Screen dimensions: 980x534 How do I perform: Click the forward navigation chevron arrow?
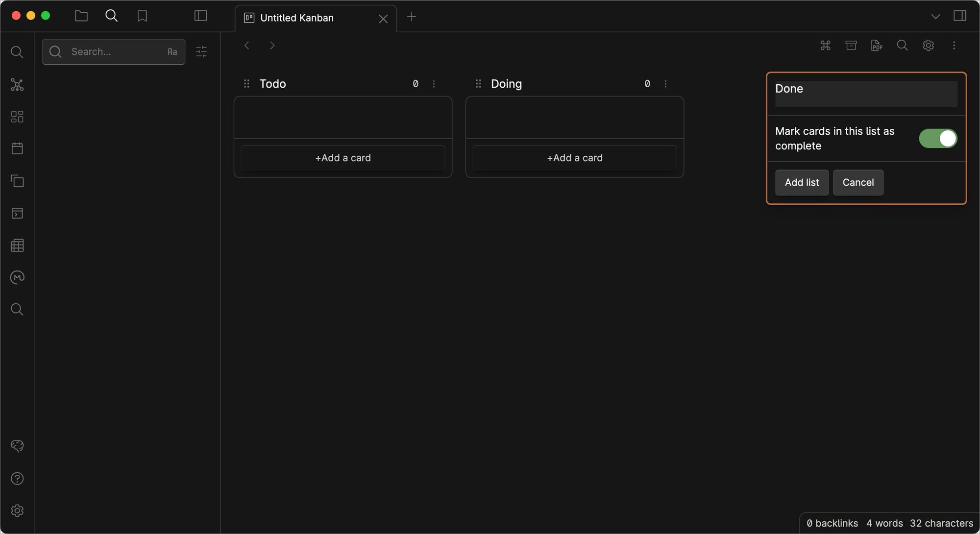click(x=271, y=45)
